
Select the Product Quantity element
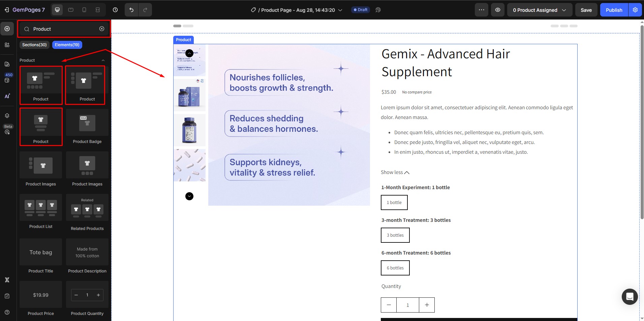pos(87,299)
